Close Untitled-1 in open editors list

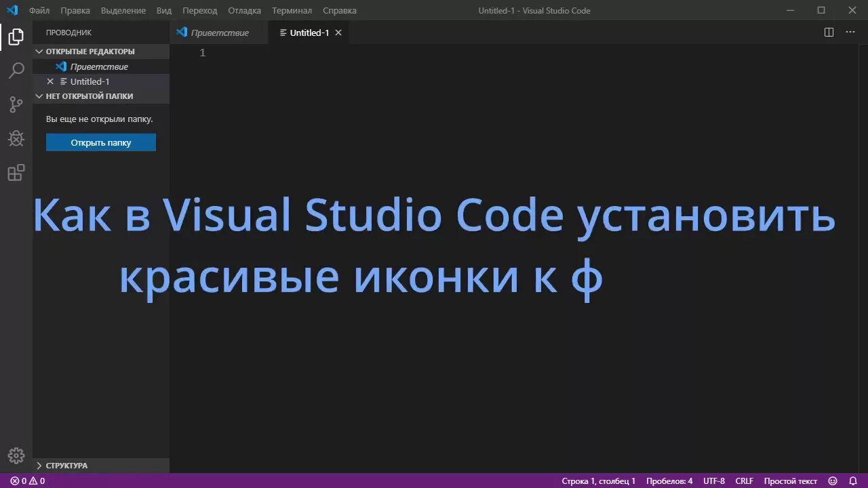(x=50, y=81)
